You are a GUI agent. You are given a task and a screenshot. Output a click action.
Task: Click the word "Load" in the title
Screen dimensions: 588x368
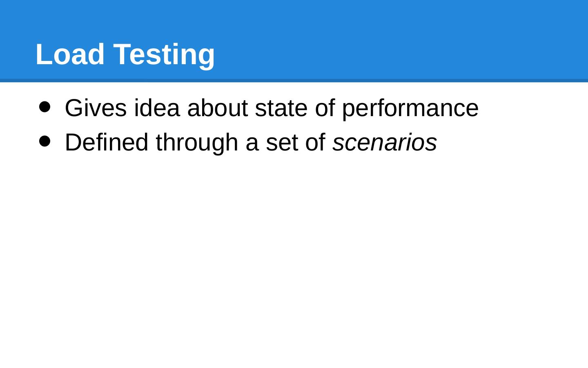point(70,54)
